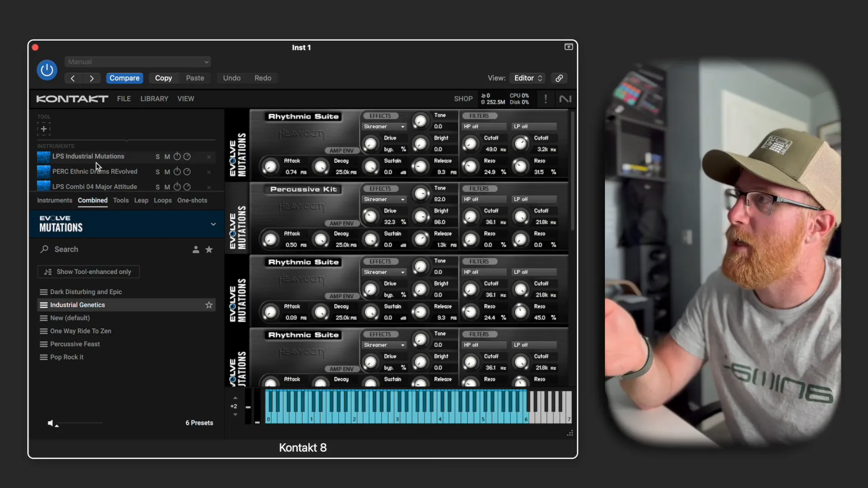The image size is (868, 488).
Task: Switch to the Instruments tab
Action: [55, 200]
